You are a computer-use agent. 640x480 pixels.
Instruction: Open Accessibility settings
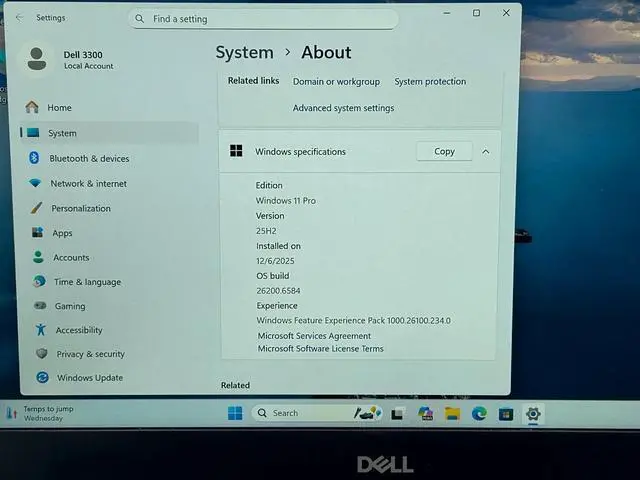pyautogui.click(x=78, y=330)
